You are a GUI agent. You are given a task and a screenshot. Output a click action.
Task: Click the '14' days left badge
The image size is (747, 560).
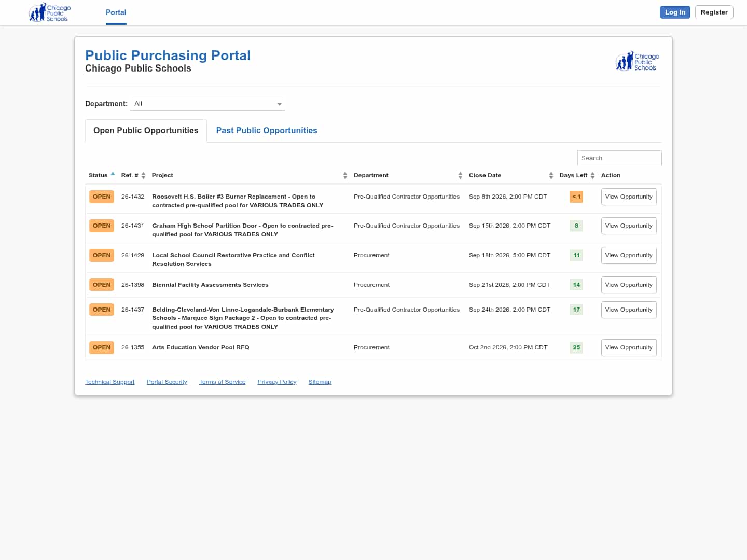(576, 285)
